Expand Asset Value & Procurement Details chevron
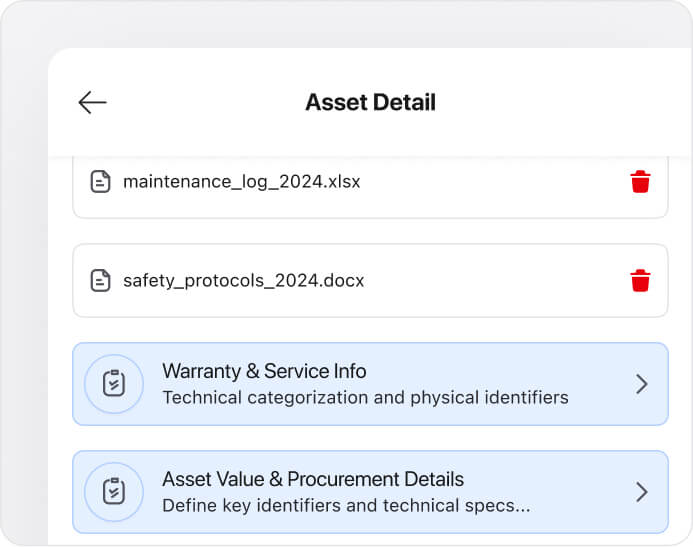The width and height of the screenshot is (693, 547). pyautogui.click(x=642, y=492)
